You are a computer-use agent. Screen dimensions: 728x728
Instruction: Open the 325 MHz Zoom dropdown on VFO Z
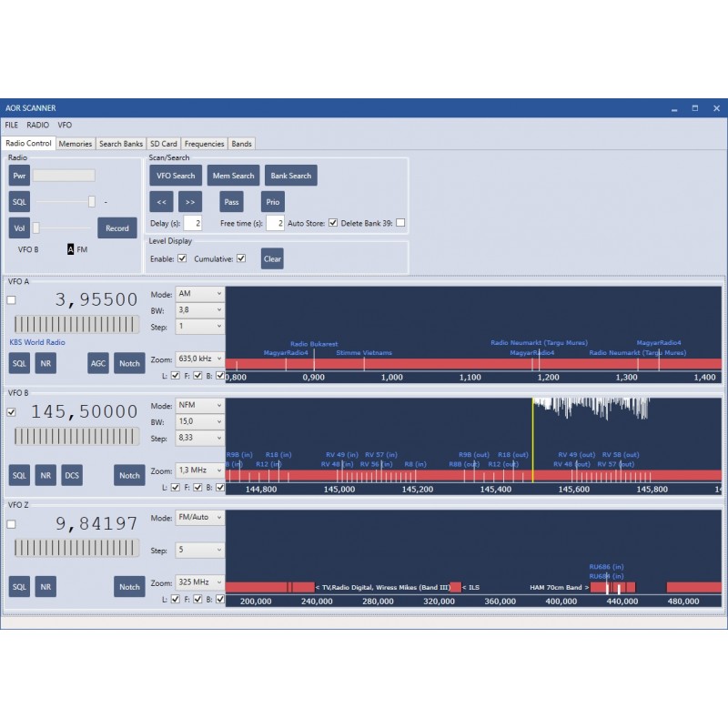198,582
